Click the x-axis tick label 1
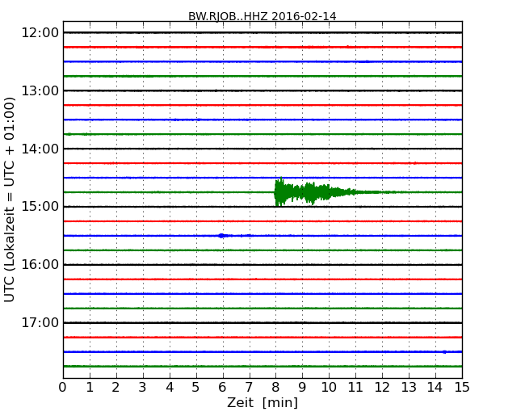 90,388
